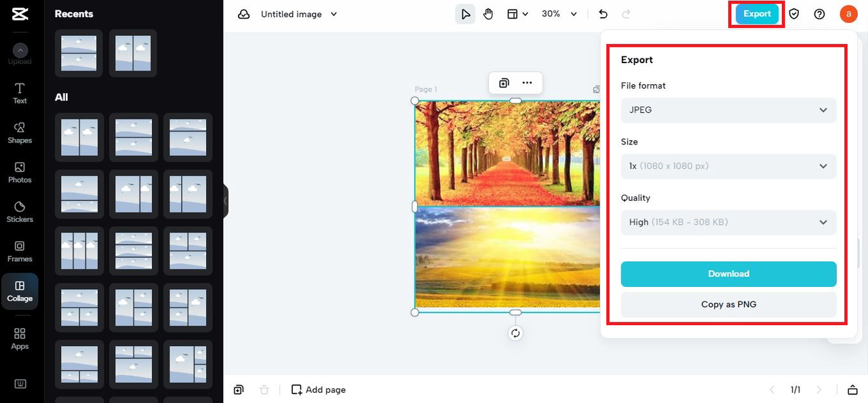Go to the previous page arrow
The image size is (868, 403).
coord(772,389)
